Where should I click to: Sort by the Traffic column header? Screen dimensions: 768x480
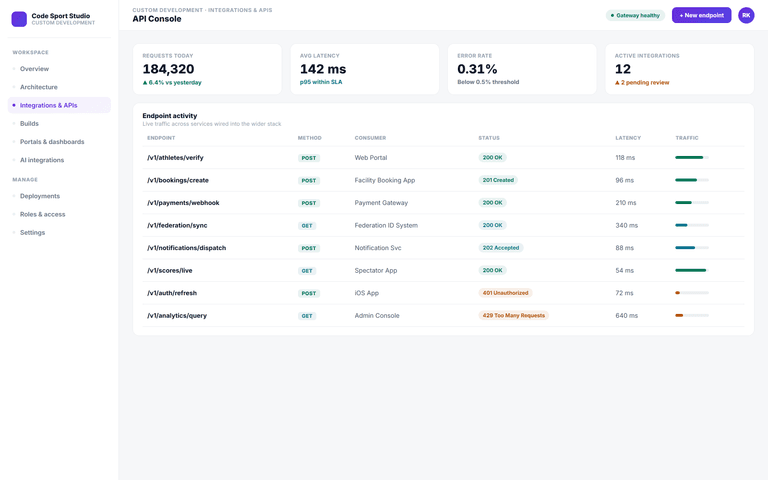687,138
